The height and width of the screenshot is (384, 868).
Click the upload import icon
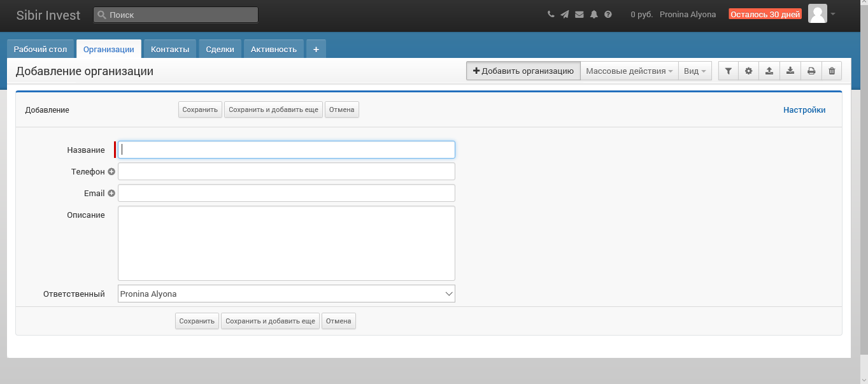769,71
